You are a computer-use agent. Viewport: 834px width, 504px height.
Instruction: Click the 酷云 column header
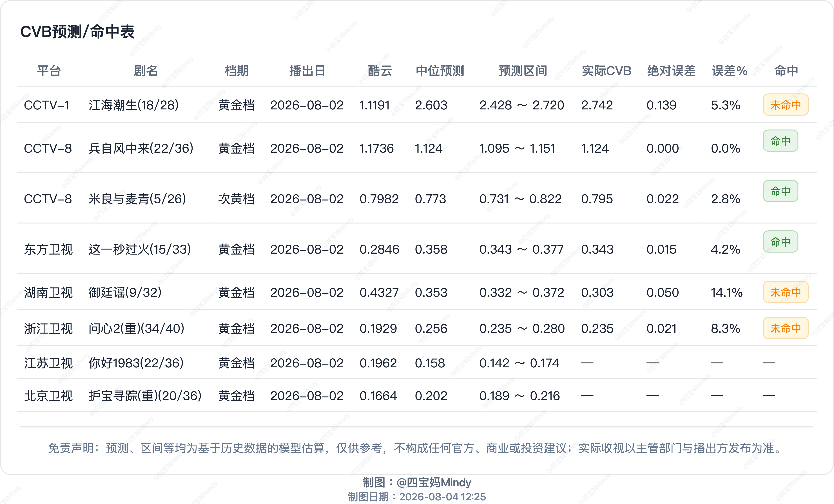(380, 71)
